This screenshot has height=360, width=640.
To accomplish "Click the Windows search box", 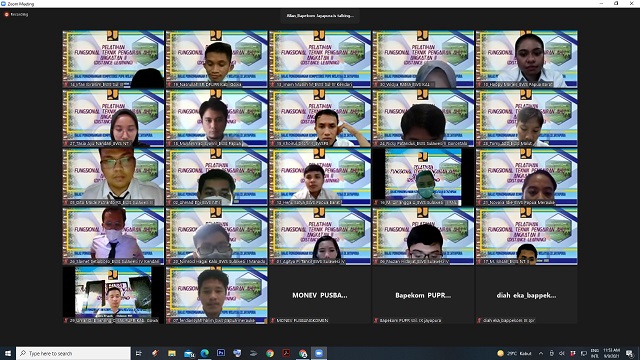I will click(73, 353).
